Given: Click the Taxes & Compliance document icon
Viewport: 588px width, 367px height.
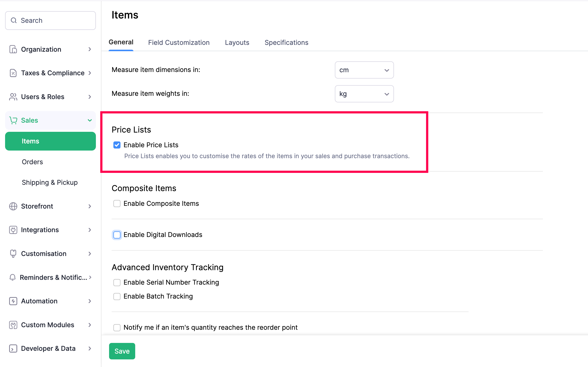Looking at the screenshot, I should pos(13,73).
